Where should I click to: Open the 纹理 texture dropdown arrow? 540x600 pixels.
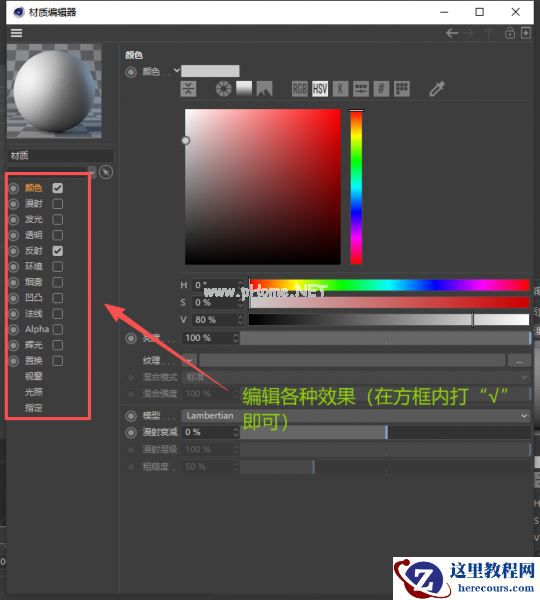[189, 360]
